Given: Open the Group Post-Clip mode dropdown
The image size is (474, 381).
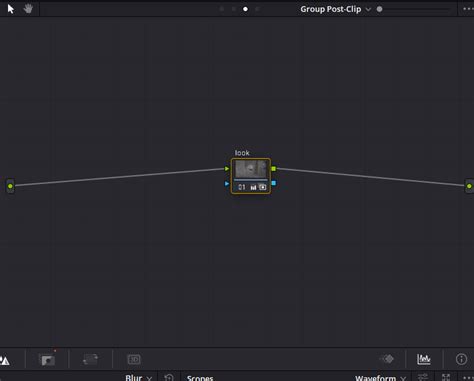Looking at the screenshot, I should (335, 9).
